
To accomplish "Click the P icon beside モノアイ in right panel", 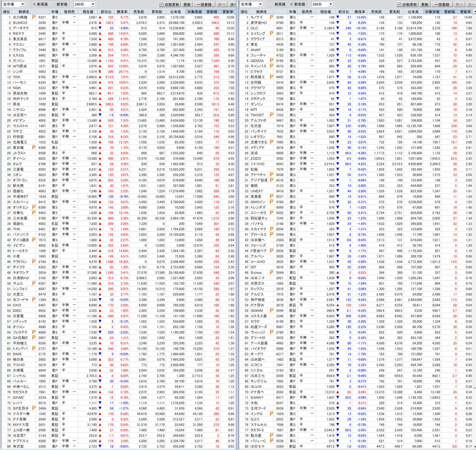I will 271,17.
